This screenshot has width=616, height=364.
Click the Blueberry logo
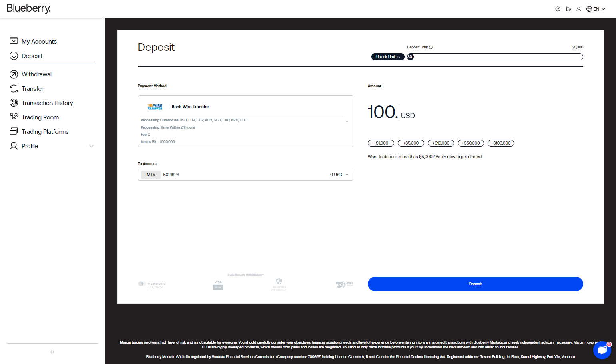pyautogui.click(x=28, y=8)
